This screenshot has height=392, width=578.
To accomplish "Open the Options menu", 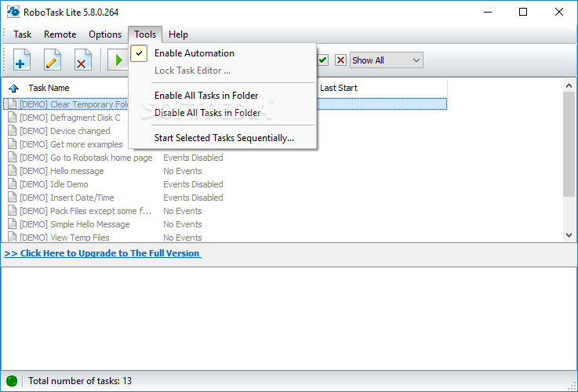I will coord(105,34).
